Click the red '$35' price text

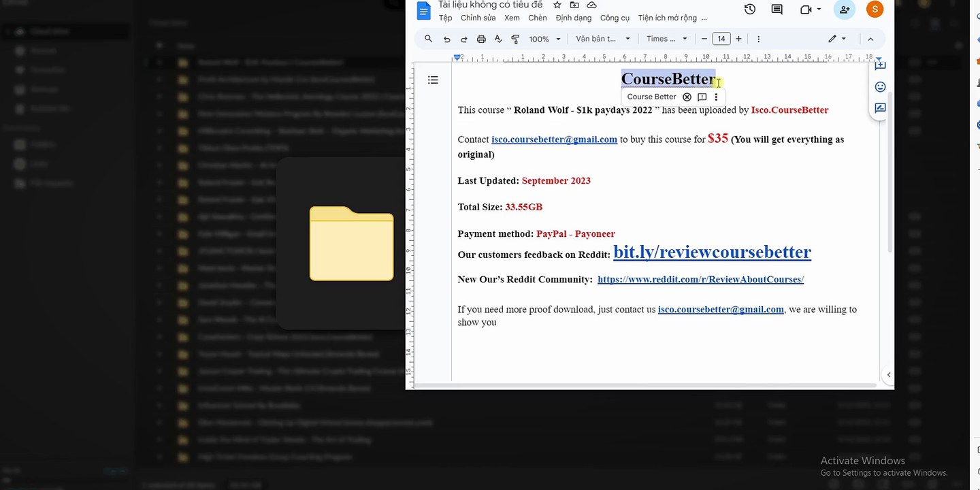[718, 138]
